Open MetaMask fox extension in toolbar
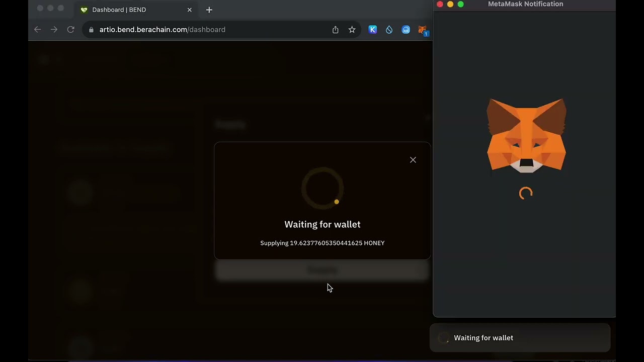The width and height of the screenshot is (644, 362). point(423,30)
